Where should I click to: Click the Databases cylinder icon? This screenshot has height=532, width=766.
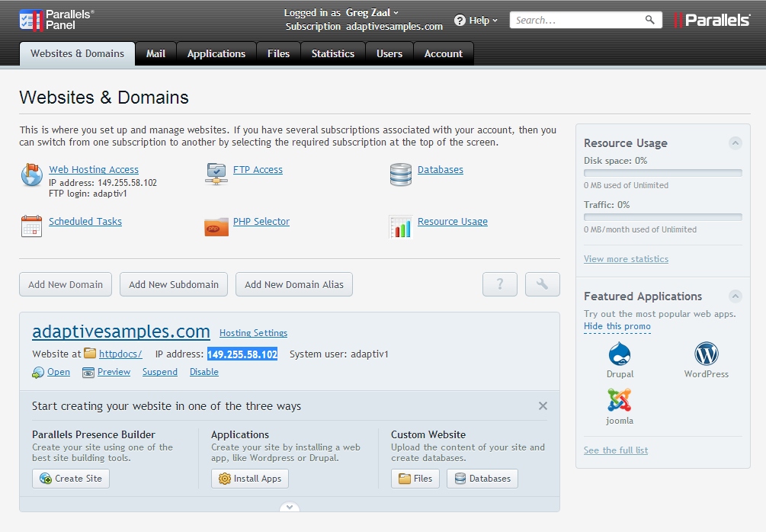click(401, 175)
